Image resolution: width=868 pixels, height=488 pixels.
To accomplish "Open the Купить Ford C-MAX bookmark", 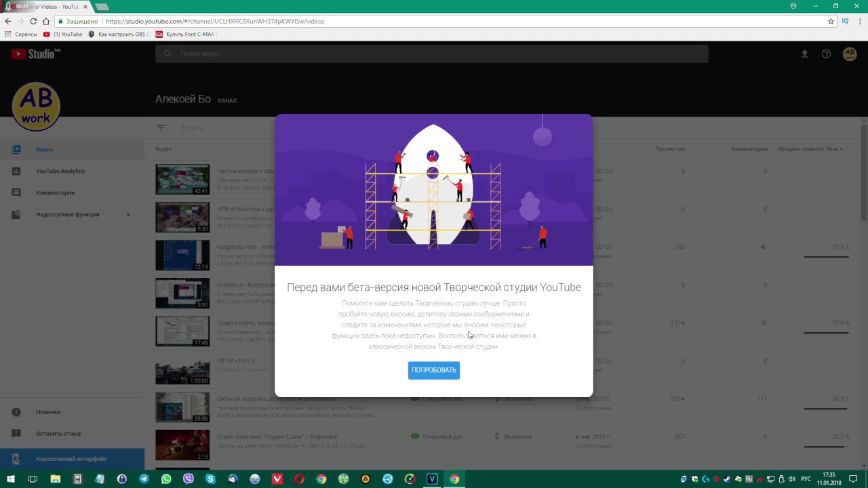I will (x=185, y=34).
